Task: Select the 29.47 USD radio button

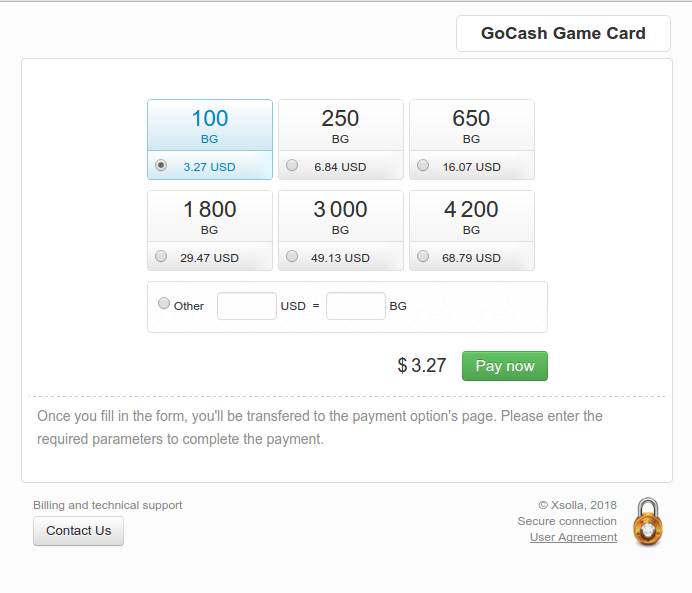Action: (161, 256)
